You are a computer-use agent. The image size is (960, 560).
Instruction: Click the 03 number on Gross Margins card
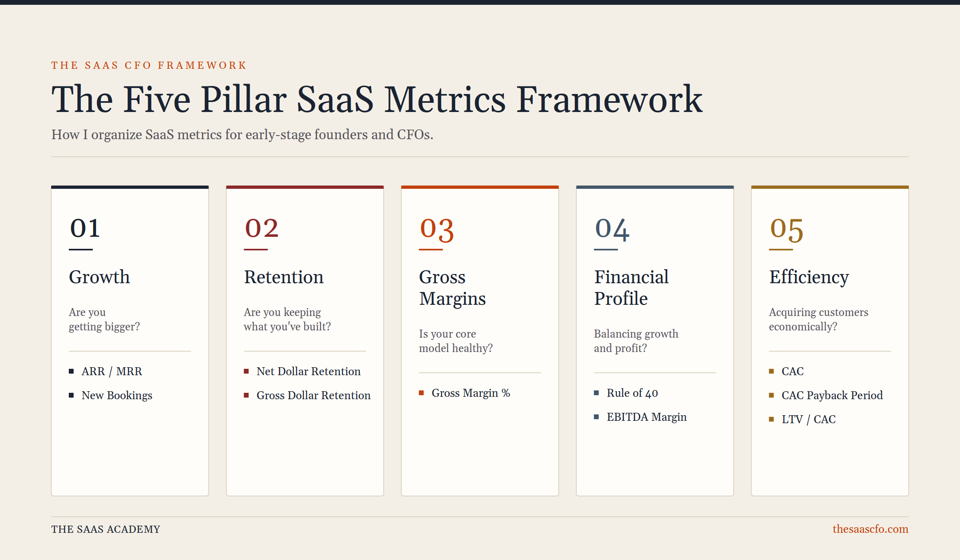tap(437, 230)
